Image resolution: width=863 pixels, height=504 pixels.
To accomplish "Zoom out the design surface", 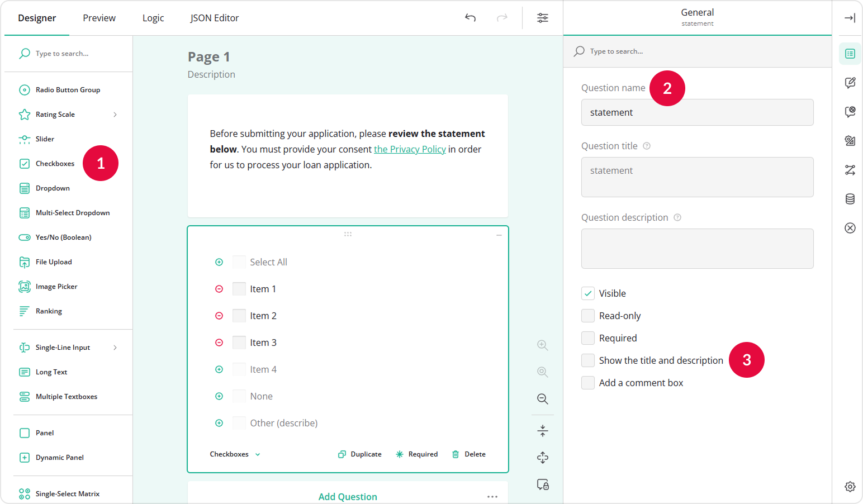I will pyautogui.click(x=542, y=399).
